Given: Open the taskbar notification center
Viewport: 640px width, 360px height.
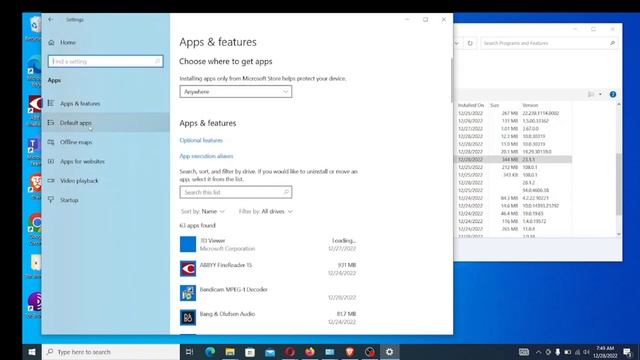Looking at the screenshot, I should coord(627,352).
